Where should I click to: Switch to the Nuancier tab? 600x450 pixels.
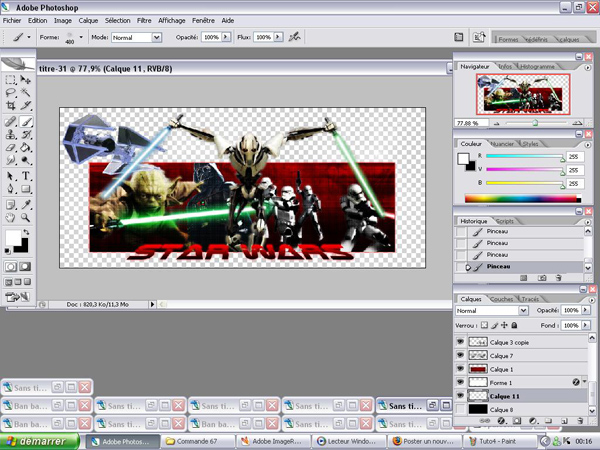click(x=502, y=144)
